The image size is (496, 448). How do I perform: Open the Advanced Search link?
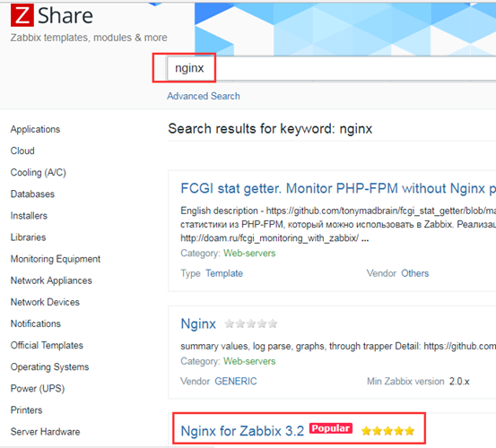point(204,96)
